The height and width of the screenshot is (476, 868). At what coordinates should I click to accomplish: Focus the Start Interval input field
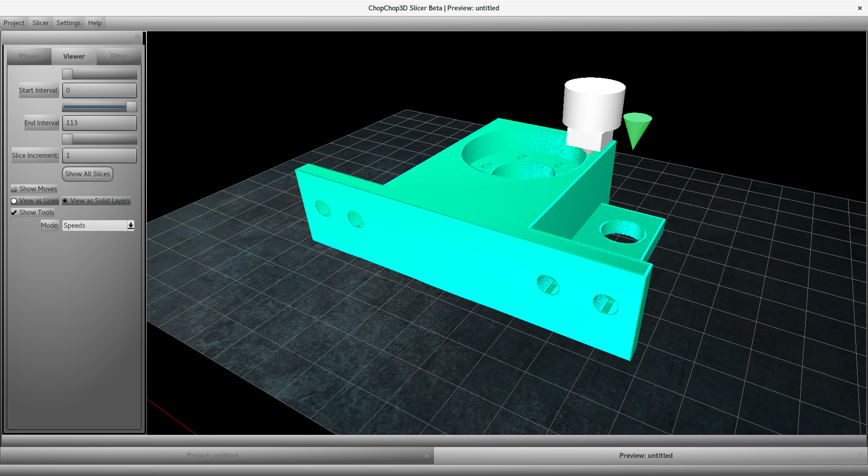tap(99, 90)
